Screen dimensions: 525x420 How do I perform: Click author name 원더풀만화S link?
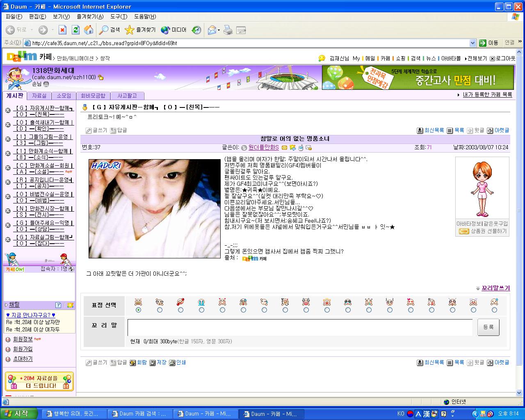pos(263,147)
